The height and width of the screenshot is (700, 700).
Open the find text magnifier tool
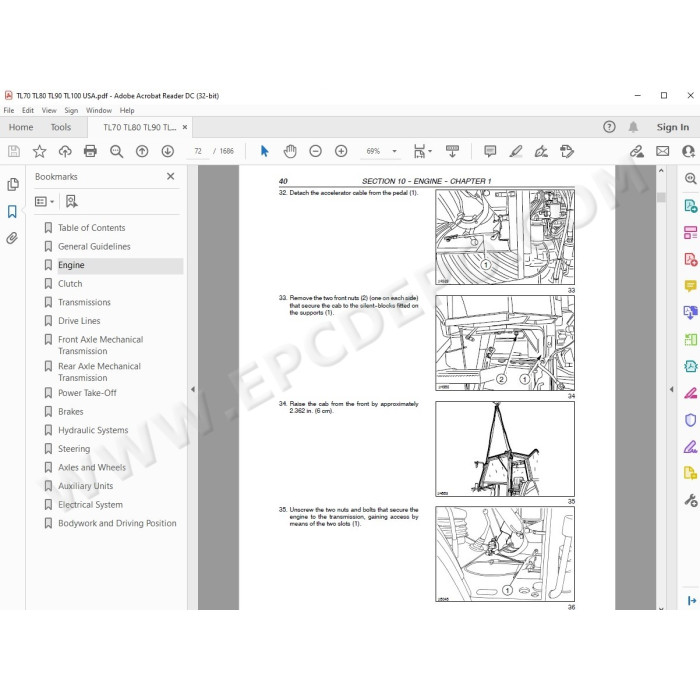point(117,151)
